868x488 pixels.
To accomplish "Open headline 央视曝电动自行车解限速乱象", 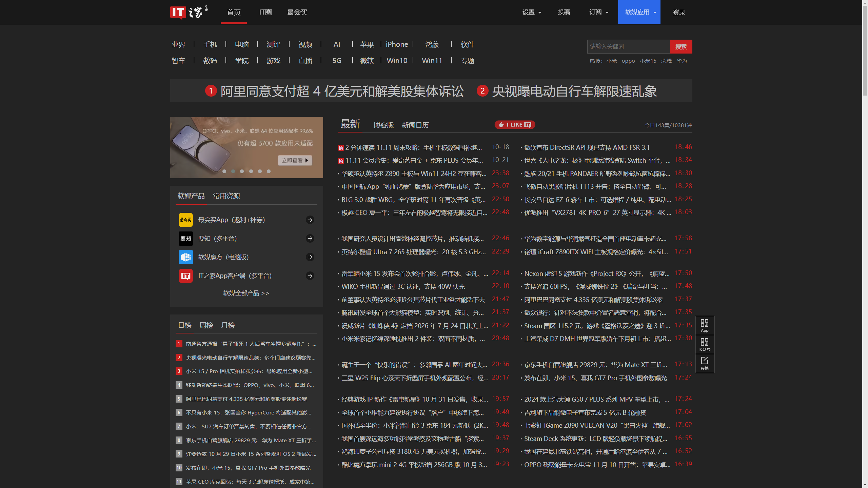I will (574, 91).
